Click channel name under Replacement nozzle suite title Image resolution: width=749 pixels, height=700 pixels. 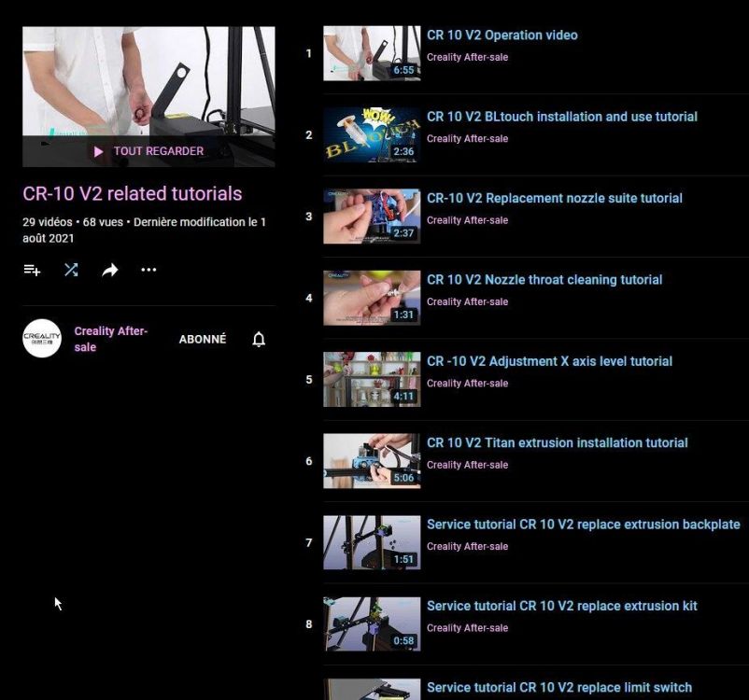(467, 220)
